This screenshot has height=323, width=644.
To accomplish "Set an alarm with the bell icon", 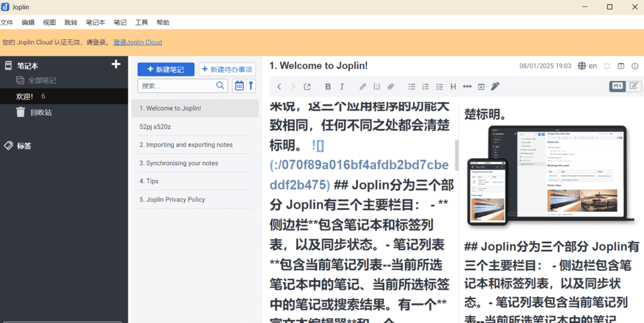I will (x=607, y=66).
